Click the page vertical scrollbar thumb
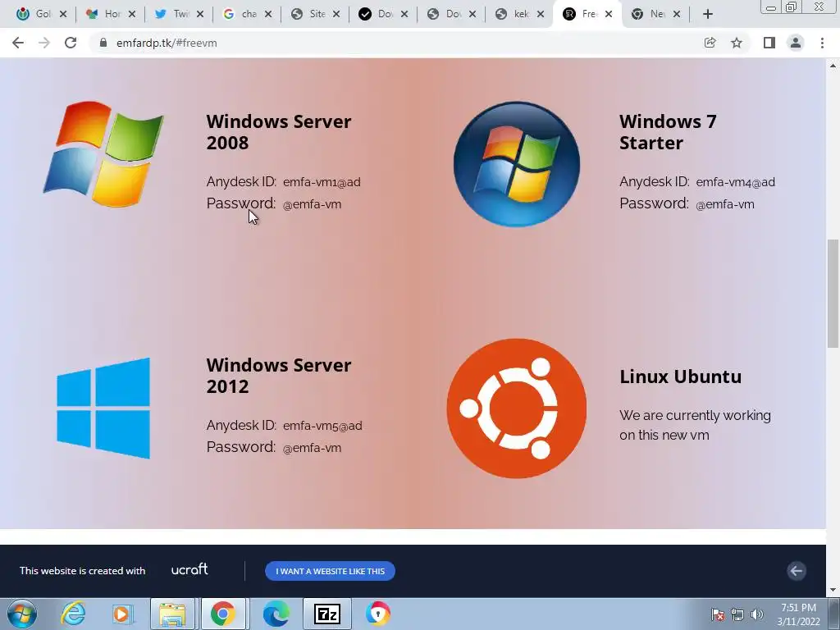This screenshot has height=630, width=840. pyautogui.click(x=833, y=293)
